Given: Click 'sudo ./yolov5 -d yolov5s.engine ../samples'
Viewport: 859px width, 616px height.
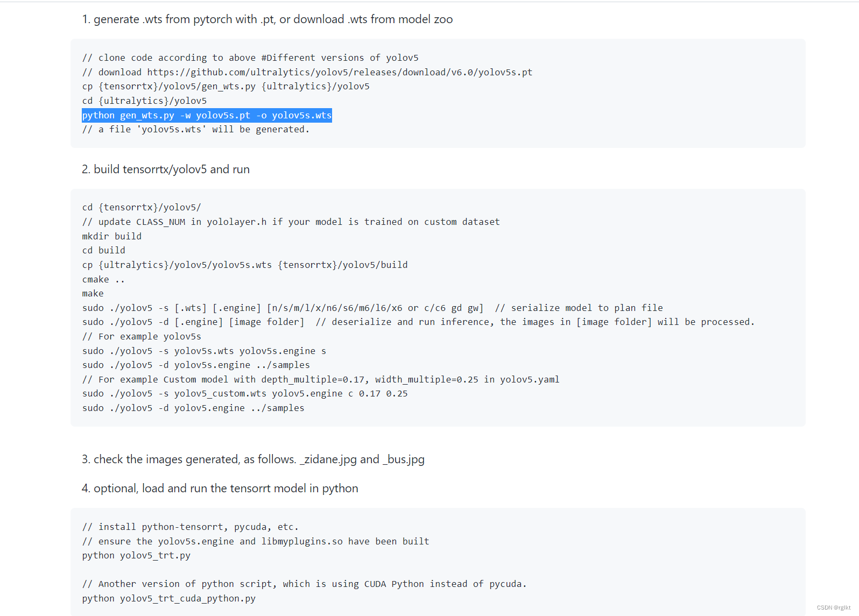Looking at the screenshot, I should tap(196, 365).
